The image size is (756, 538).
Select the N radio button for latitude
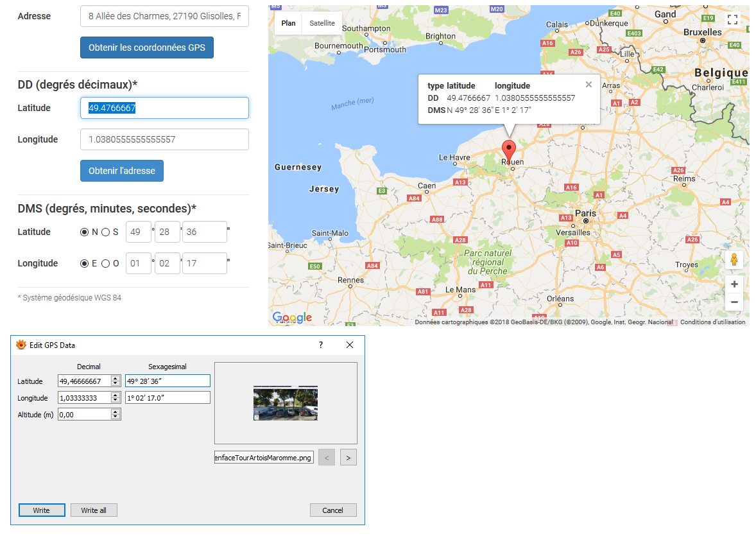[84, 232]
